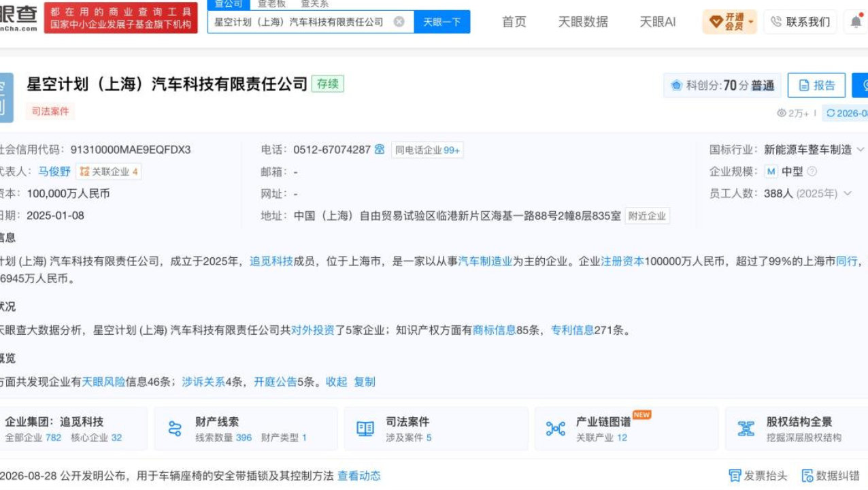Click the 发票抬头 invoice icon button
The width and height of the screenshot is (868, 490).
tap(758, 476)
